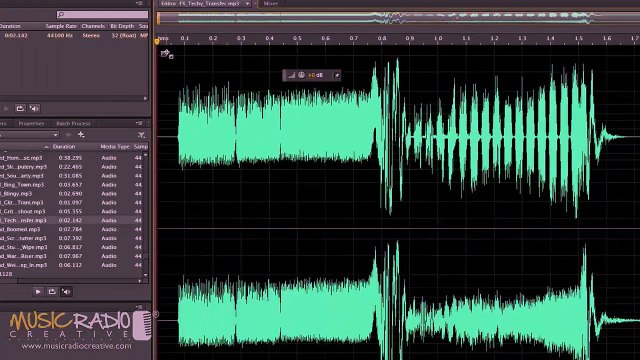
Task: Click the Files panel search field
Action: pyautogui.click(x=102, y=14)
